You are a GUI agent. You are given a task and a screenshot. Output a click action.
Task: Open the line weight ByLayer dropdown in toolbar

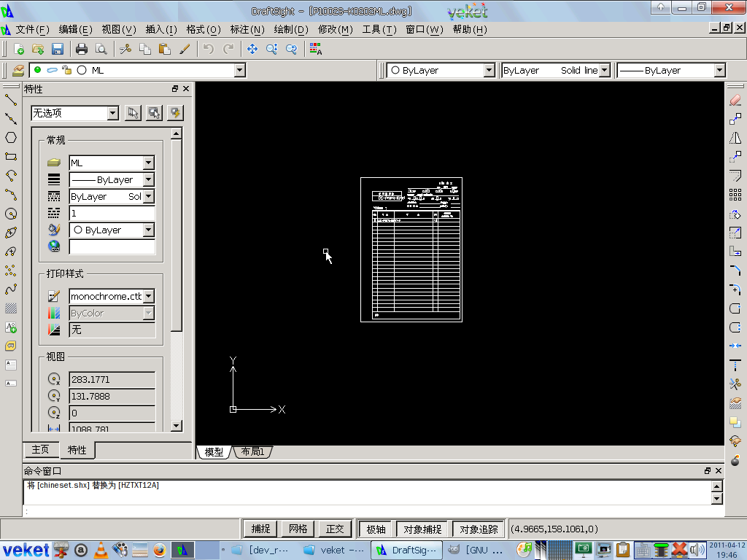pyautogui.click(x=719, y=71)
